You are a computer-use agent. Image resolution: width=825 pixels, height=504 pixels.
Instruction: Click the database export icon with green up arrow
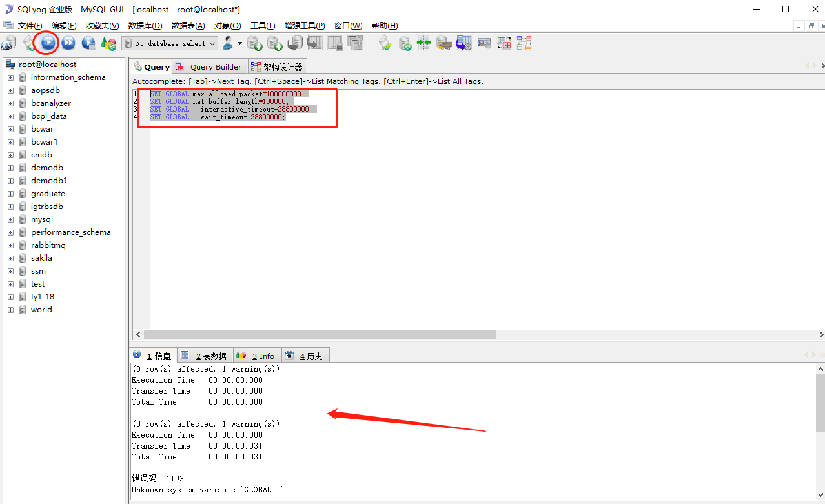tap(274, 43)
